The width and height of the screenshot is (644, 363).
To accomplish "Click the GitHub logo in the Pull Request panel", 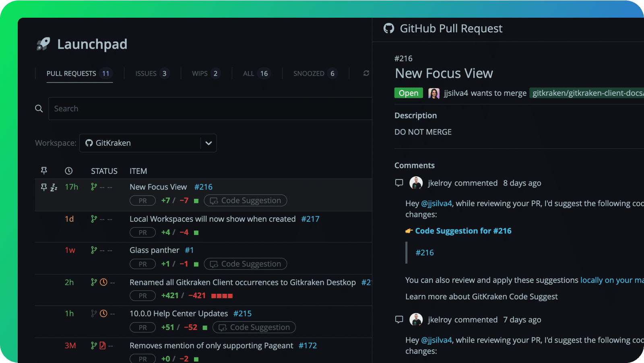I will point(388,28).
